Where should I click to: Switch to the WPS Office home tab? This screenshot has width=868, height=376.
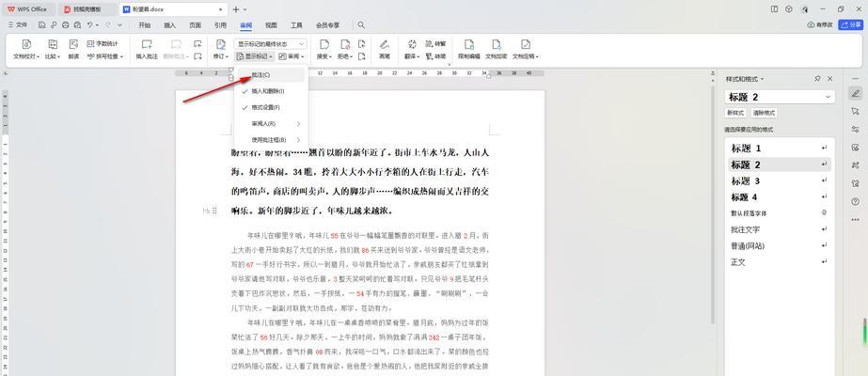point(27,9)
